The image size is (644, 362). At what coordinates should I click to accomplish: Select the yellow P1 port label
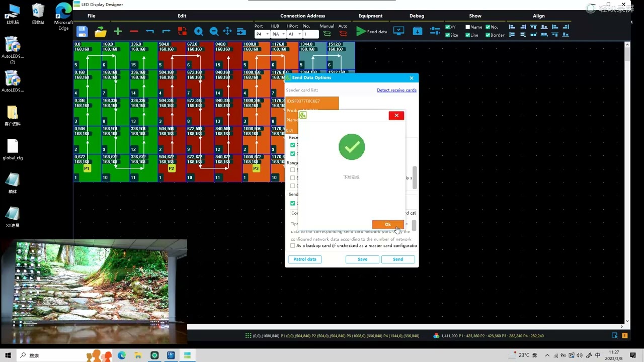pyautogui.click(x=87, y=168)
